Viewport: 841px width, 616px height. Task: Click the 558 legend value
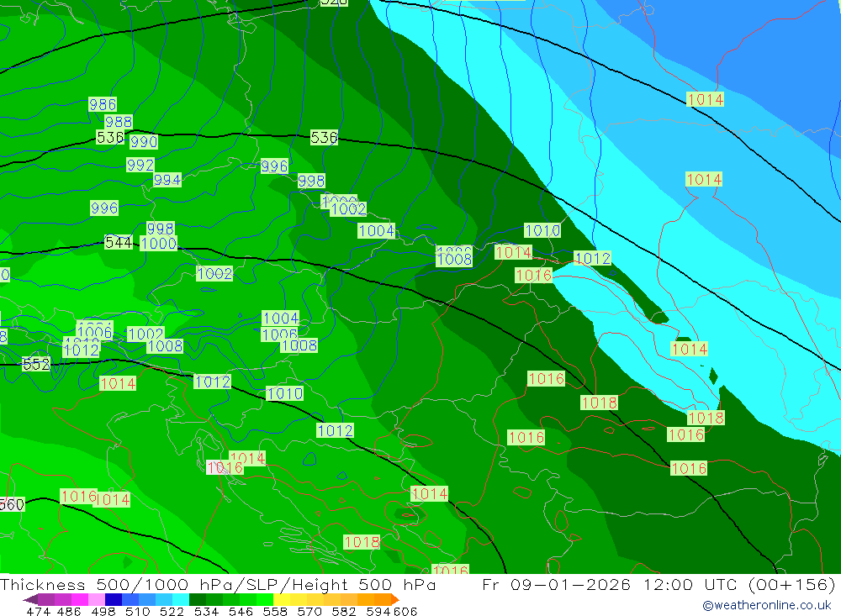pyautogui.click(x=275, y=612)
